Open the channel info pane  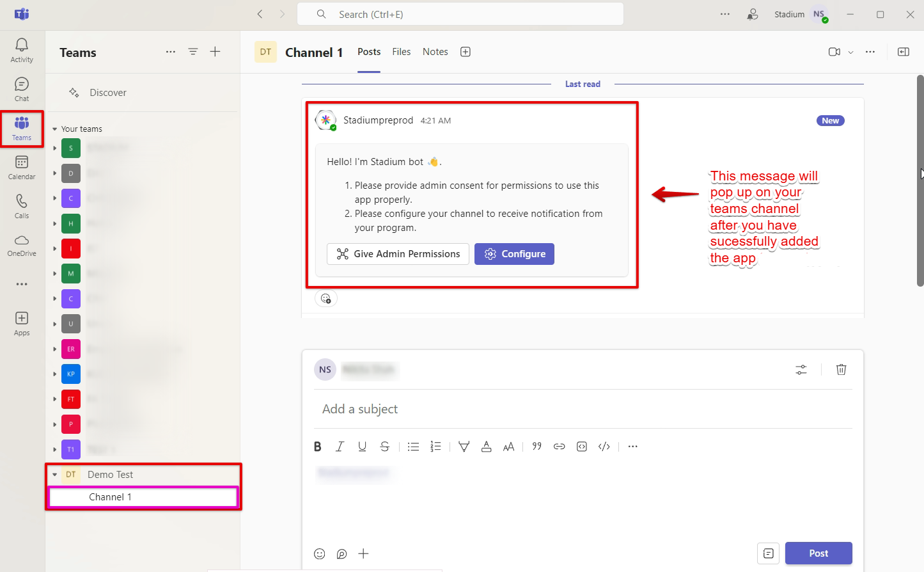click(904, 52)
